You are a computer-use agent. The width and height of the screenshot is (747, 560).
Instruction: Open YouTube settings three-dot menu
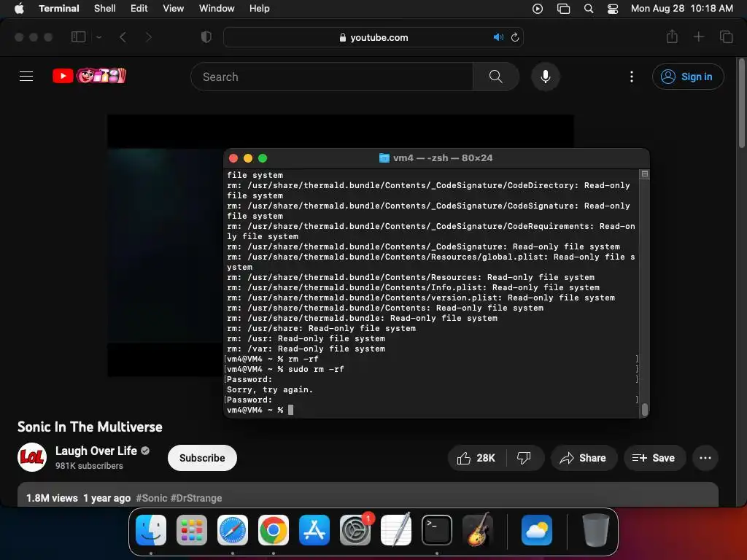pyautogui.click(x=632, y=77)
